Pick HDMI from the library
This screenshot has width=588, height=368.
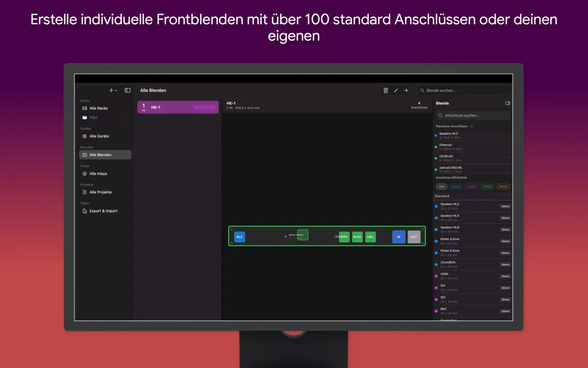tap(473, 276)
